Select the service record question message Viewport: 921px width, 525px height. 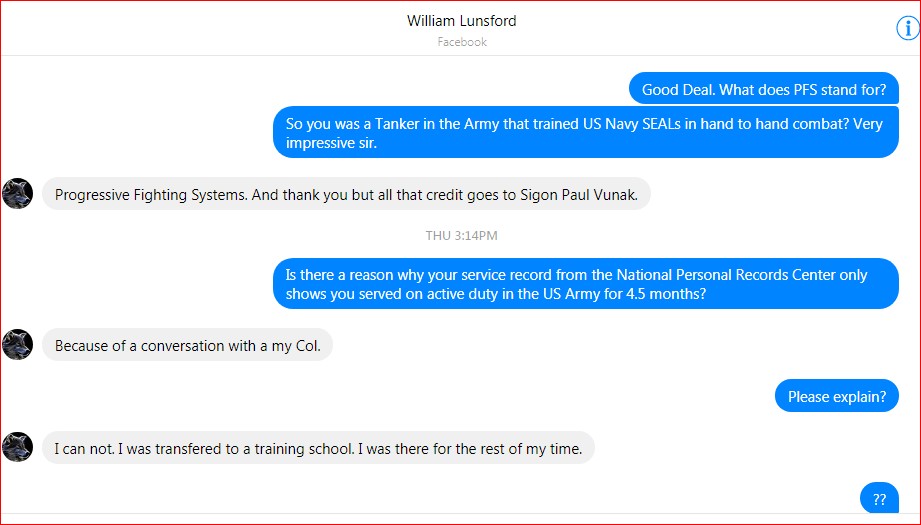coord(585,284)
